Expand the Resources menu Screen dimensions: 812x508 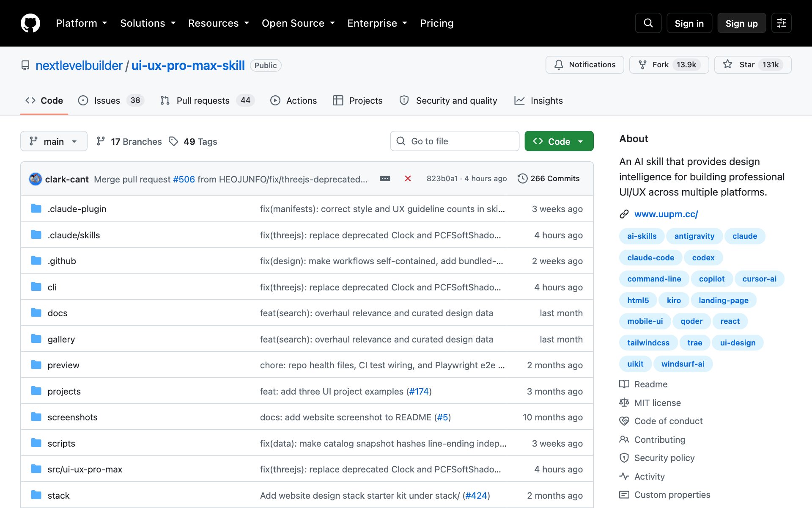pos(219,23)
